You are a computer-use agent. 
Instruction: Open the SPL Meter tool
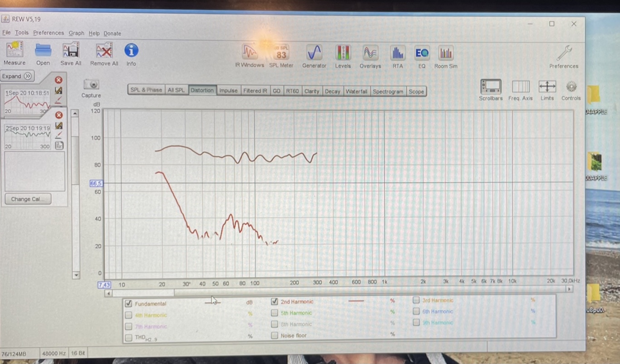281,53
